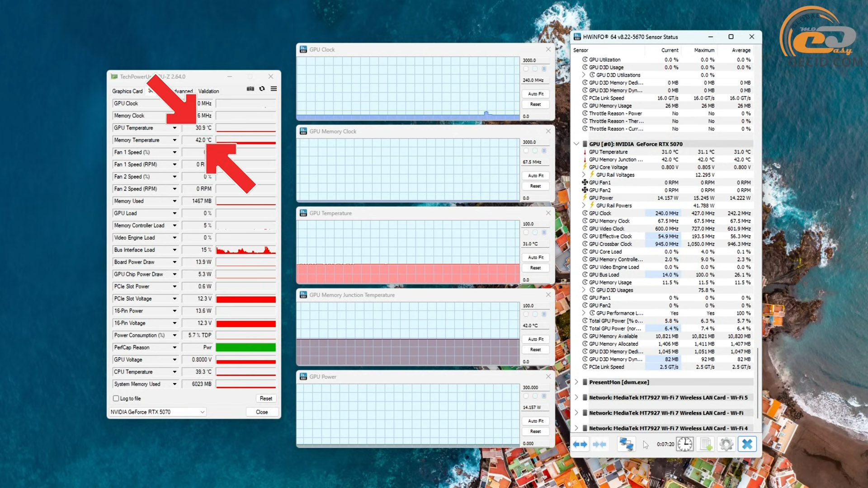Open the GPU-Z hamburger menu
The height and width of the screenshot is (488, 868).
274,89
